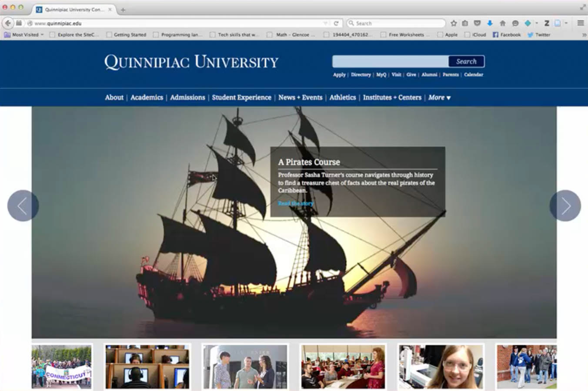Open the chat smiley icon in toolbar
Viewport: 588px width, 391px height.
coord(515,23)
